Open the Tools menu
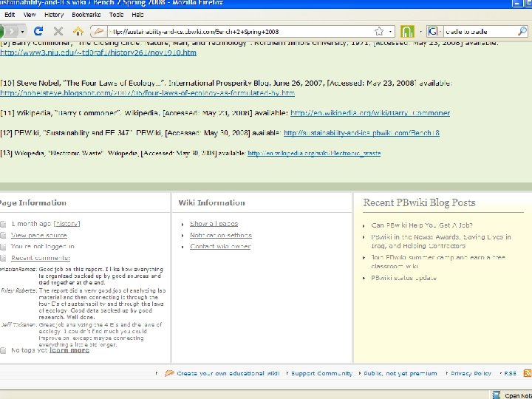The image size is (532, 399). click(116, 15)
